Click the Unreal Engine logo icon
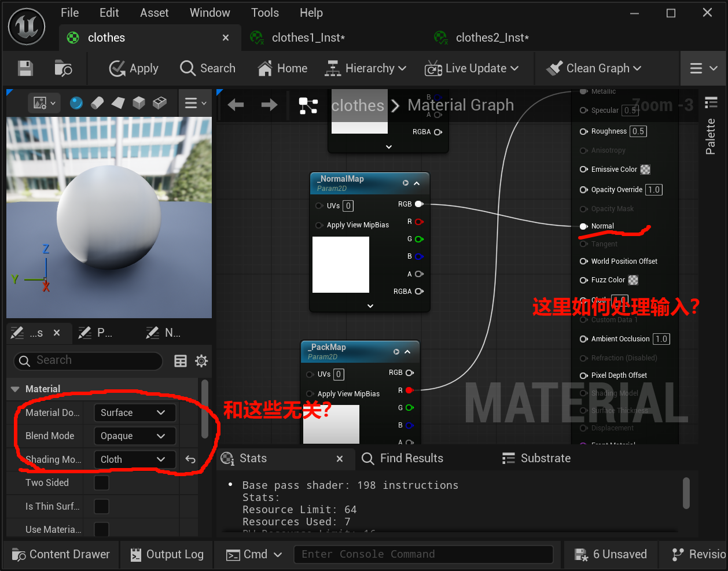The image size is (728, 571). point(27,27)
